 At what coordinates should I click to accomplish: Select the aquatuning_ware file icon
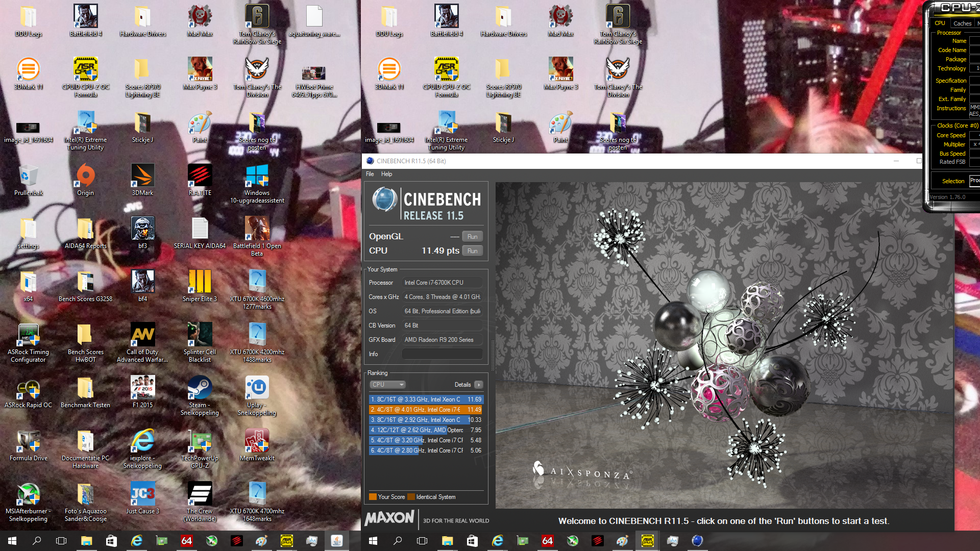[x=314, y=20]
